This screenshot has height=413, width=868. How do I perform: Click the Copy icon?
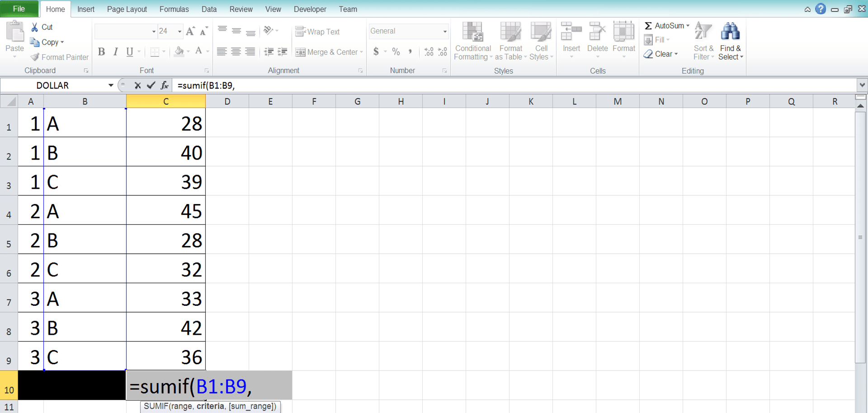pos(34,42)
